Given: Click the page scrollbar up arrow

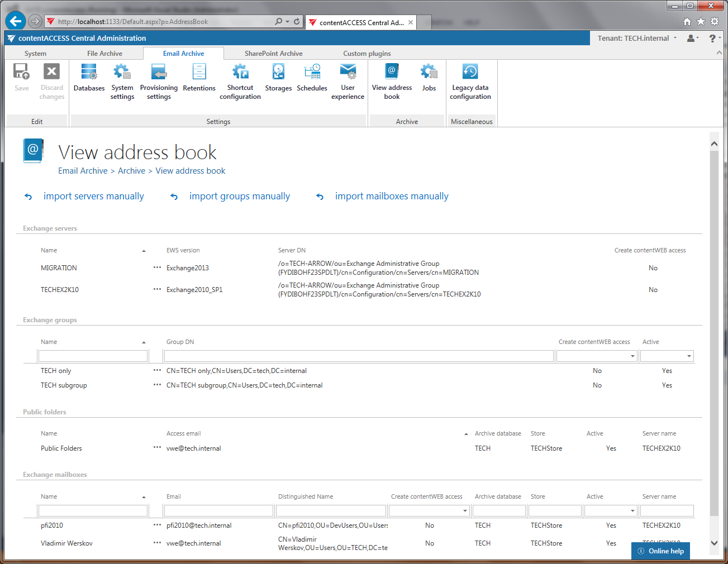Looking at the screenshot, I should [x=714, y=144].
